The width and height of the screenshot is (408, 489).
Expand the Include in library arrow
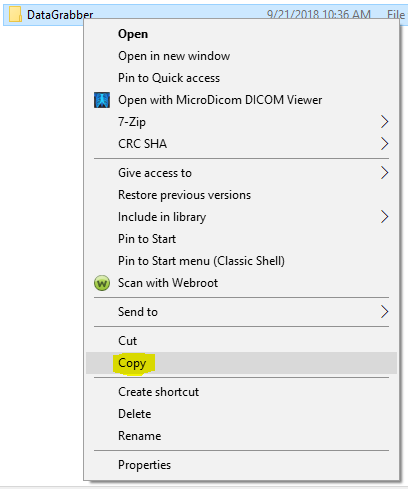385,217
